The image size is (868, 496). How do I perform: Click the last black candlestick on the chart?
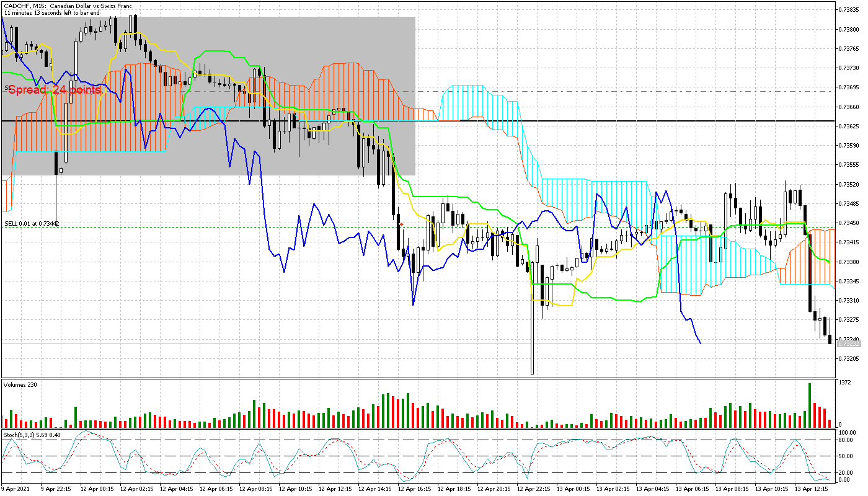click(830, 339)
